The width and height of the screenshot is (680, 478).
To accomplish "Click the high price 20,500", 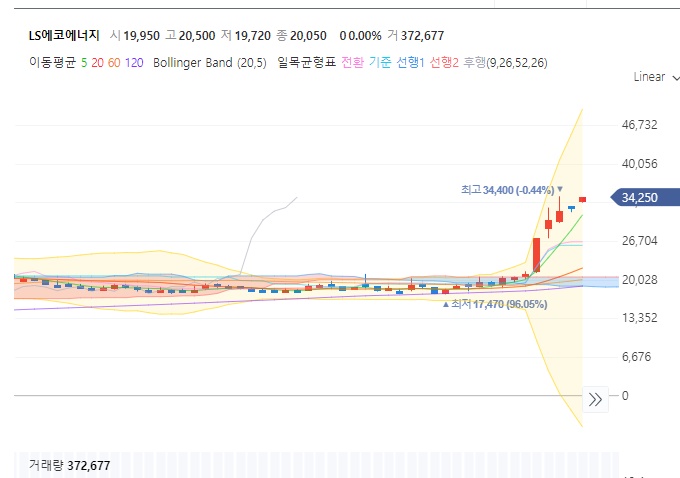I will (197, 36).
